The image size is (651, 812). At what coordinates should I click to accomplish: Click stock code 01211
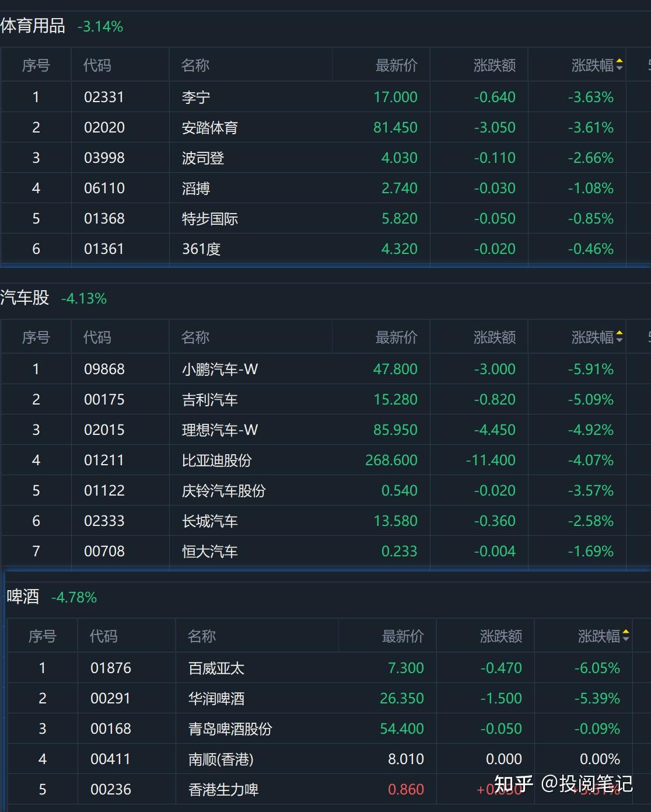[104, 460]
